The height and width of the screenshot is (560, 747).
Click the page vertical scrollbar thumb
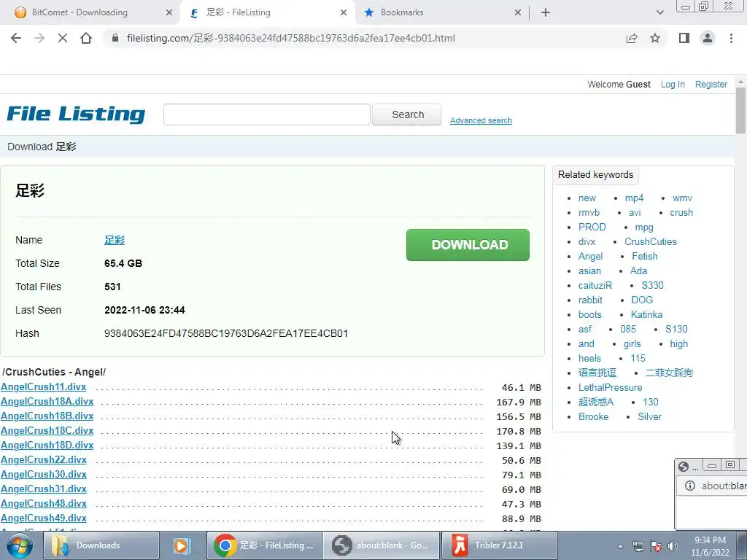(x=740, y=111)
